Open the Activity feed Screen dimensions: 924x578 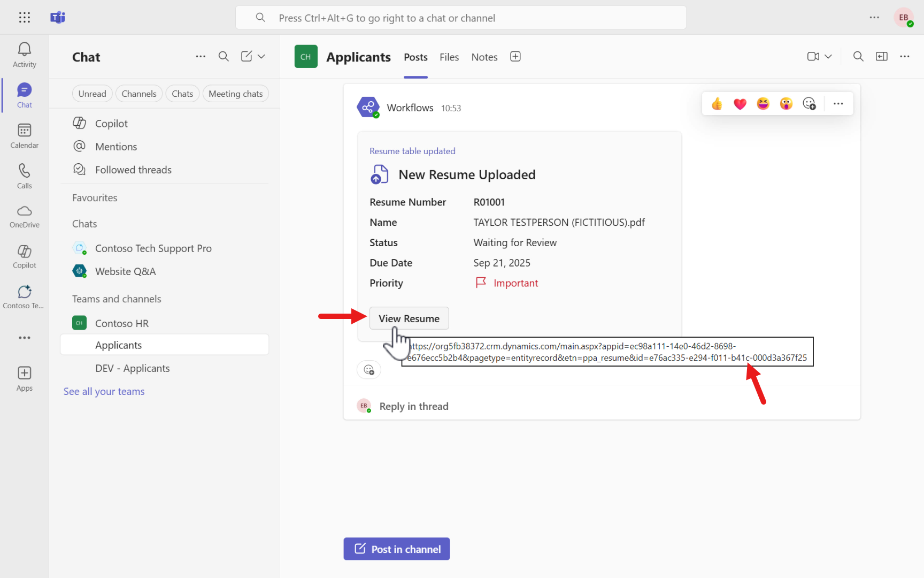click(x=24, y=54)
